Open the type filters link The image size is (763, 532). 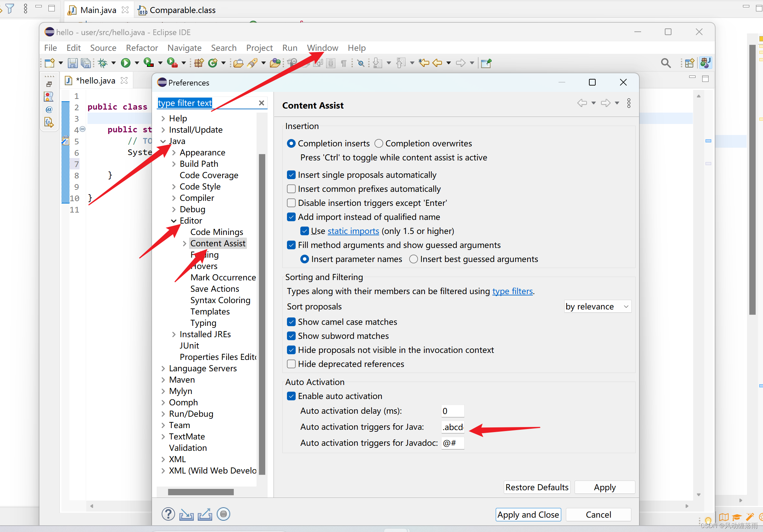click(512, 291)
